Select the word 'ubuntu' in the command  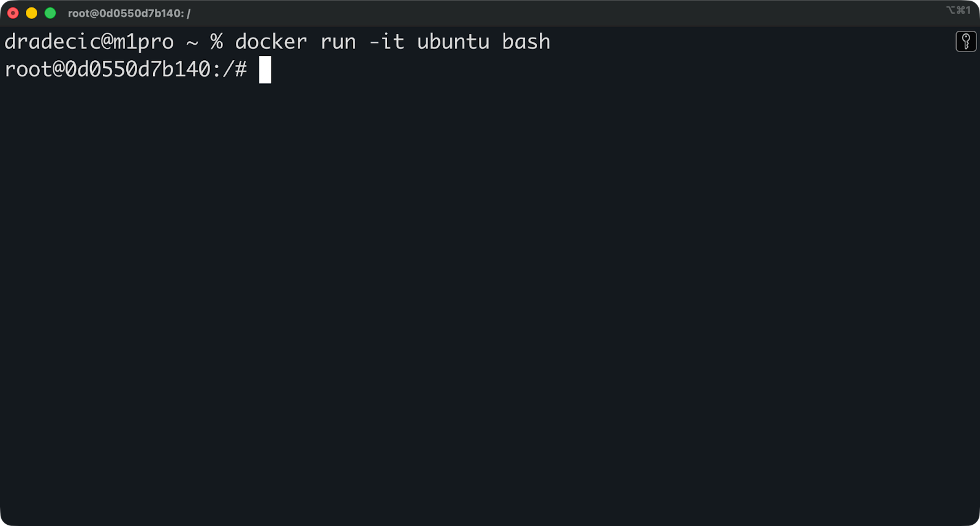(453, 42)
